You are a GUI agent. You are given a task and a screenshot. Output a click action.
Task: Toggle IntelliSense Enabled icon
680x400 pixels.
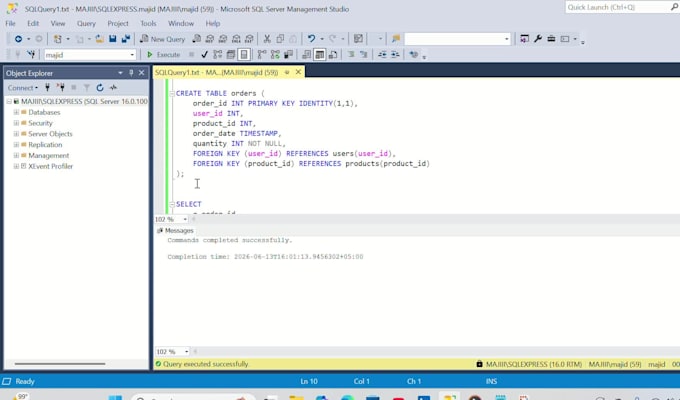[x=244, y=55]
